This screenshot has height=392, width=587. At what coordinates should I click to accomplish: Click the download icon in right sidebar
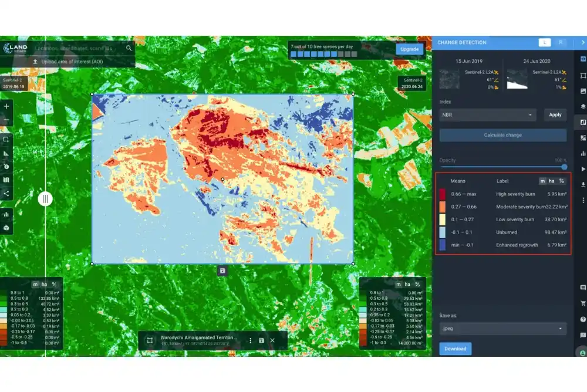click(582, 184)
